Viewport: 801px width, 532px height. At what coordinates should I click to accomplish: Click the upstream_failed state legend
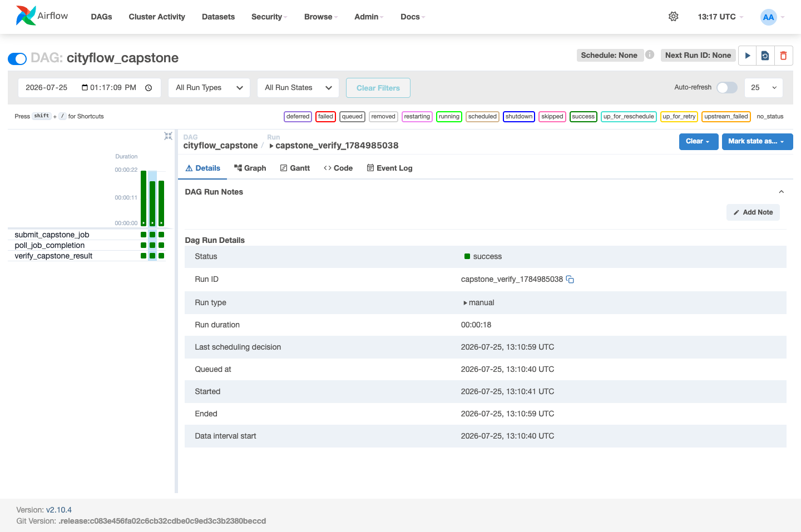[726, 117]
